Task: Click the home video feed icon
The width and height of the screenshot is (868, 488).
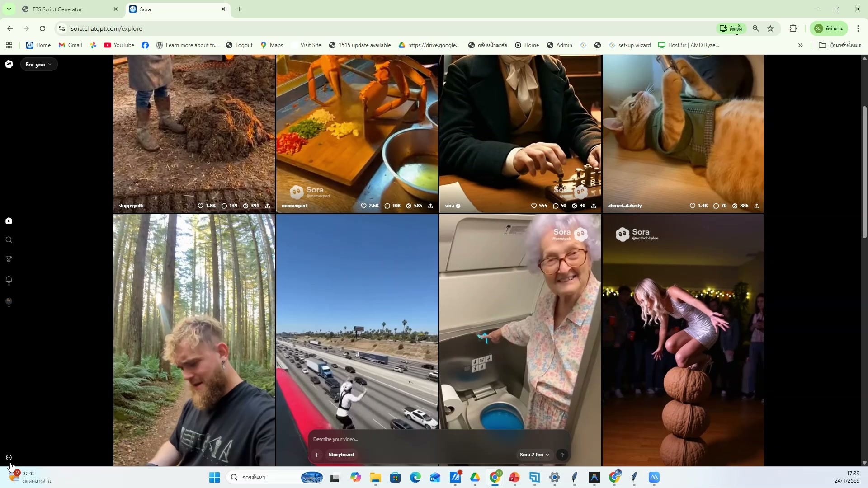Action: tap(9, 221)
